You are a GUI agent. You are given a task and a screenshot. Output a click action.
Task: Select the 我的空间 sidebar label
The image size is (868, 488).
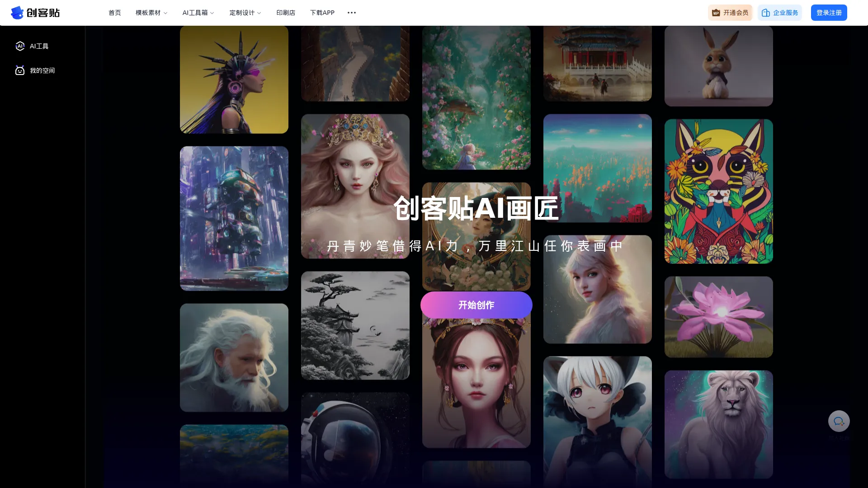point(42,70)
